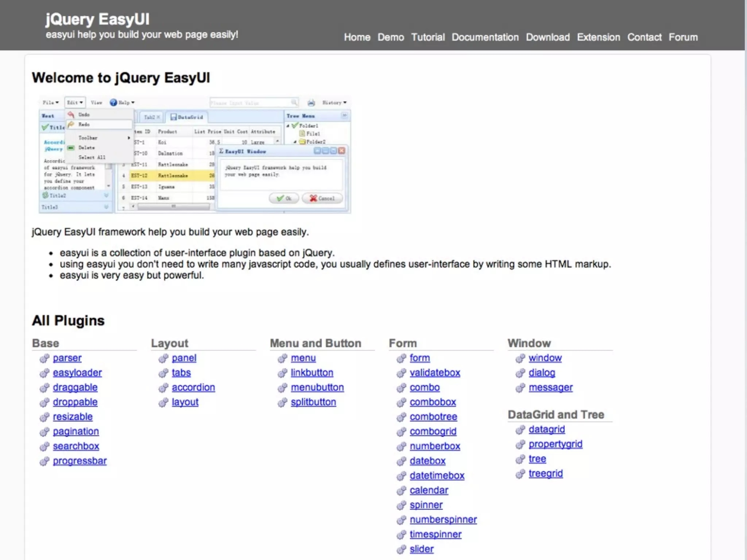
Task: Click the 'All Plugins' heading
Action: click(x=68, y=320)
